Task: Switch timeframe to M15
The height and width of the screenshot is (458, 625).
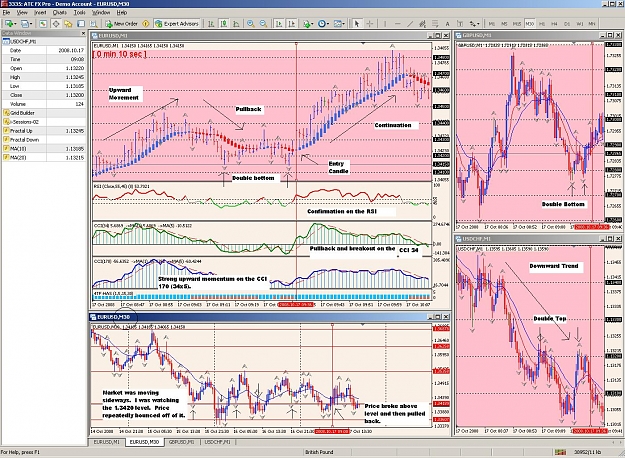Action: (x=517, y=24)
